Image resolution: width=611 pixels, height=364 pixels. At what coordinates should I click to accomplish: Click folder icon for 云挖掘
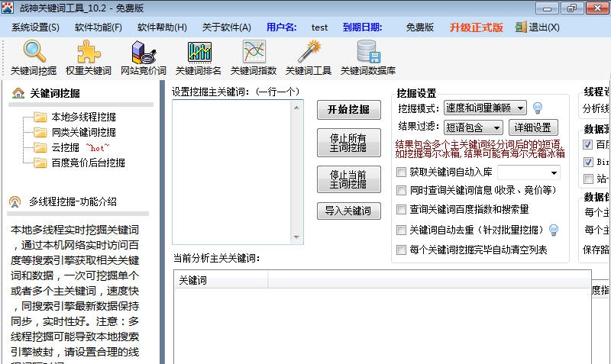pyautogui.click(x=40, y=147)
